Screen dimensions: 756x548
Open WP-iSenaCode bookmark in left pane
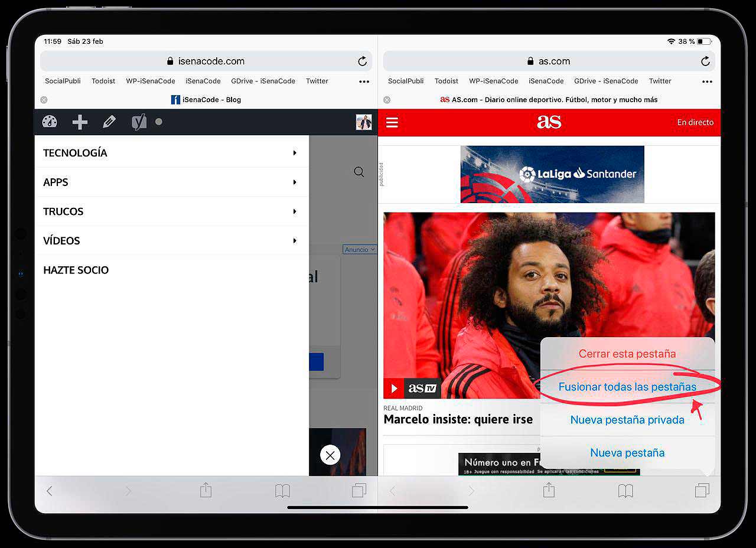(x=151, y=81)
